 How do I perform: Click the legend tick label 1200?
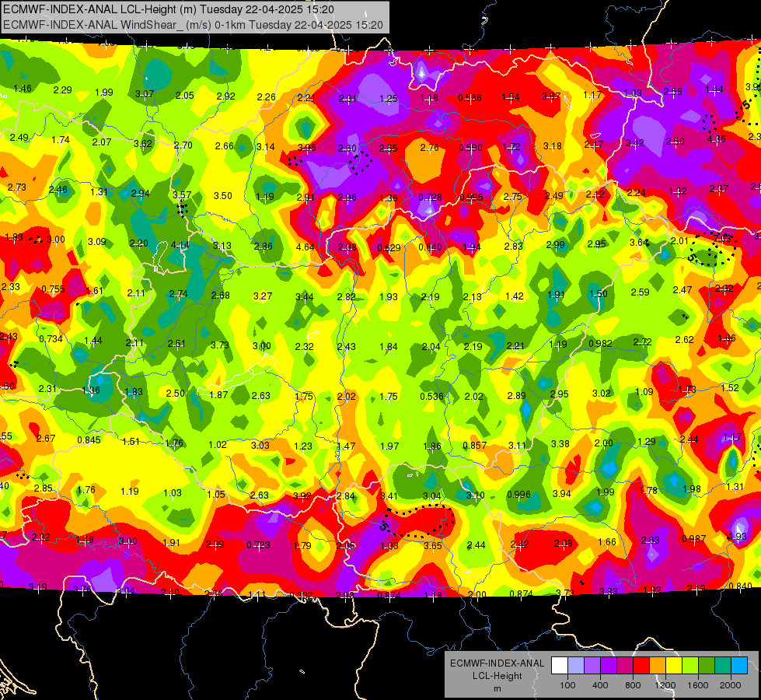(x=665, y=685)
